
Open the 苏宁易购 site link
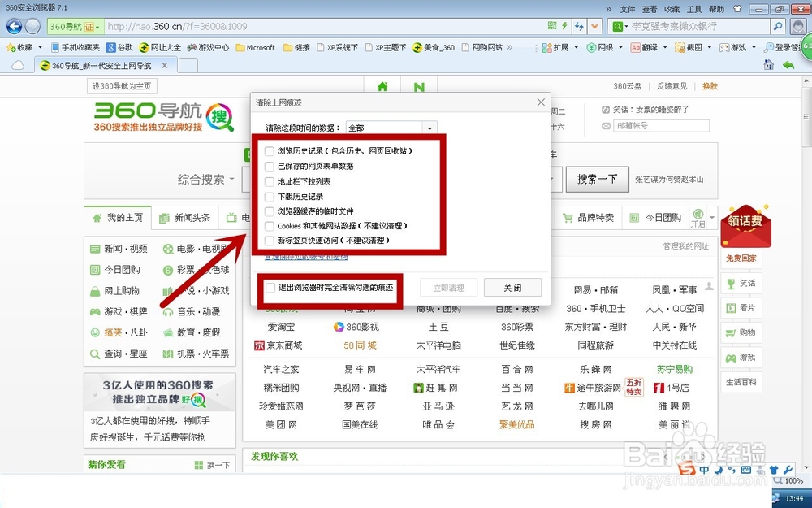click(674, 369)
